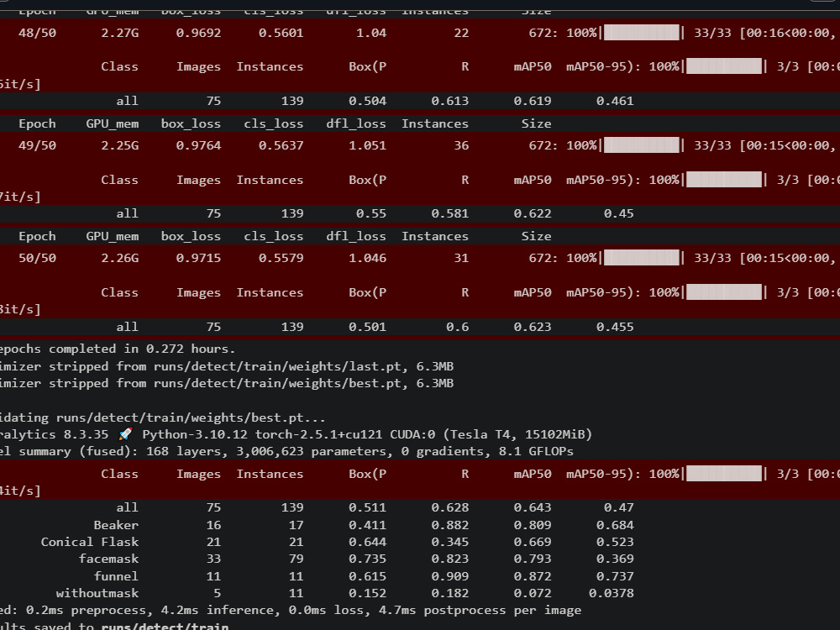The image size is (840, 630).
Task: Select dfl_loss value '1.04'
Action: [x=371, y=33]
